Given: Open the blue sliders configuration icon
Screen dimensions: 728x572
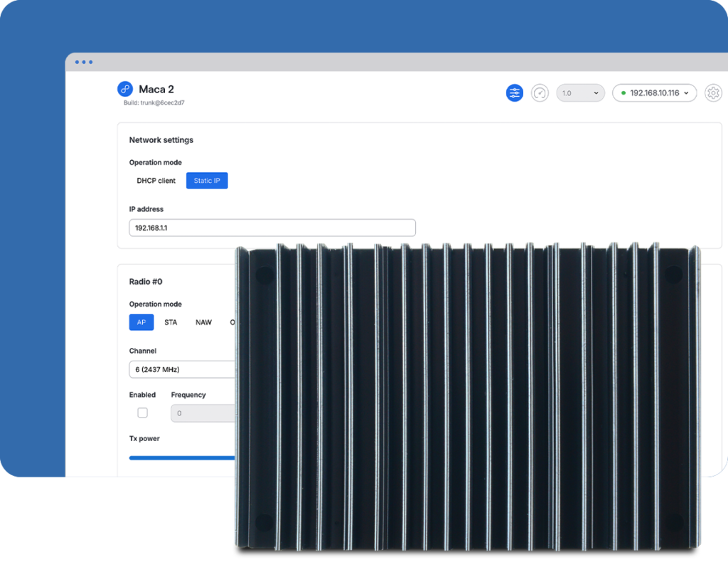Looking at the screenshot, I should tap(515, 93).
